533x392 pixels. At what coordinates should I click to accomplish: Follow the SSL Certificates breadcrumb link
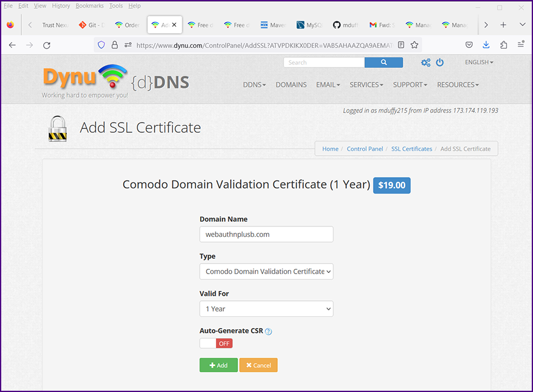pos(412,149)
